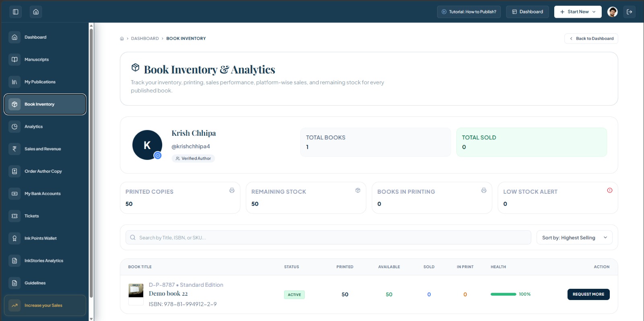Open the user avatar profile picture

pos(613,12)
